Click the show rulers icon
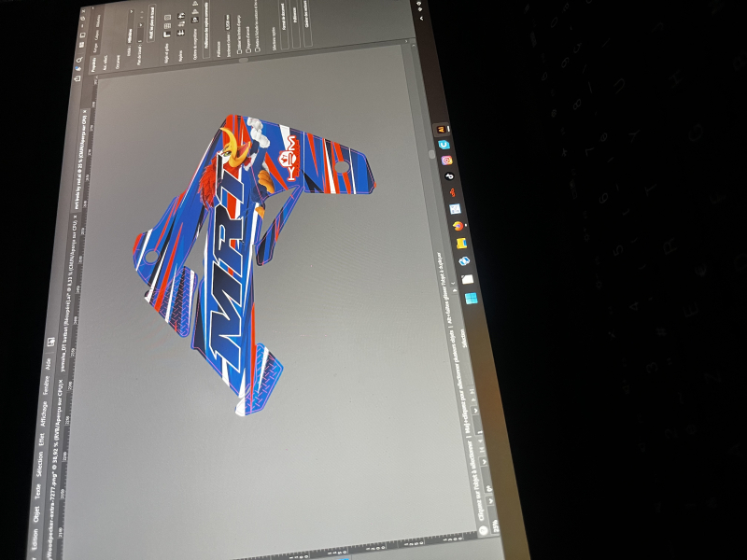 (167, 35)
